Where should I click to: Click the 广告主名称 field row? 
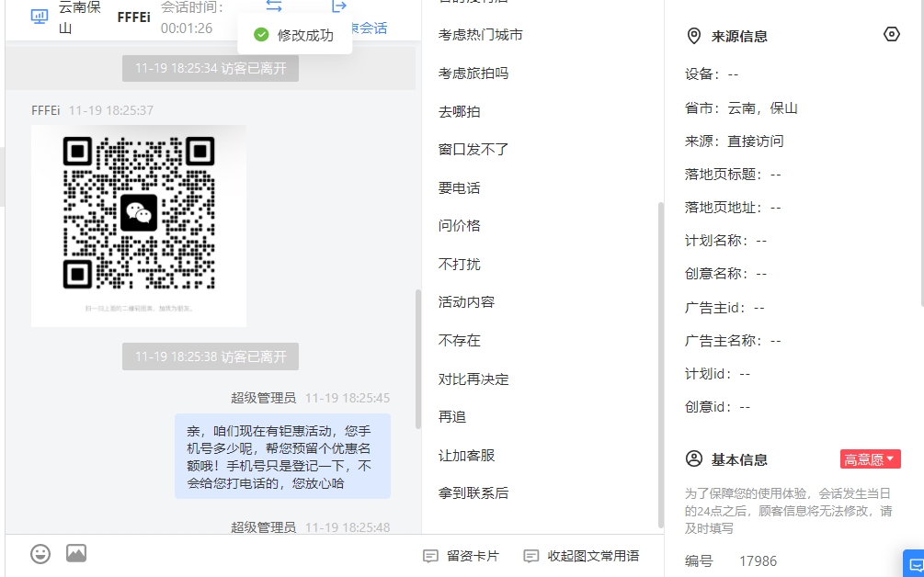[x=733, y=340]
